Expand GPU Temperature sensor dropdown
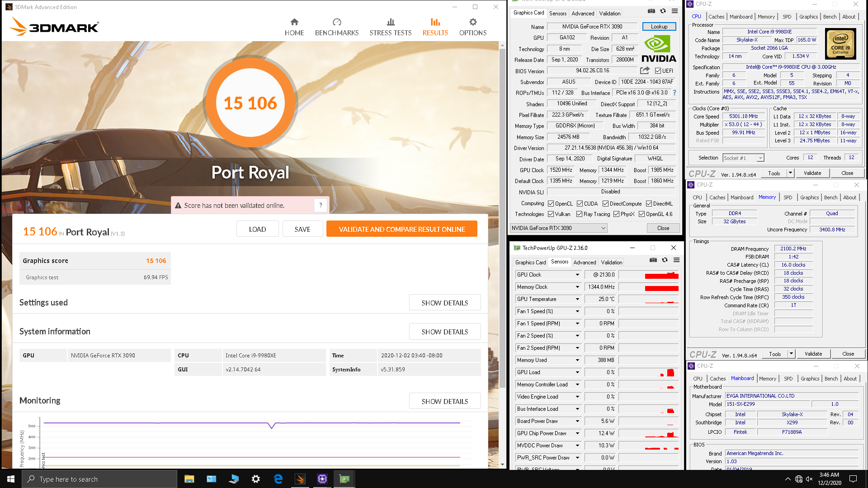 coord(577,299)
